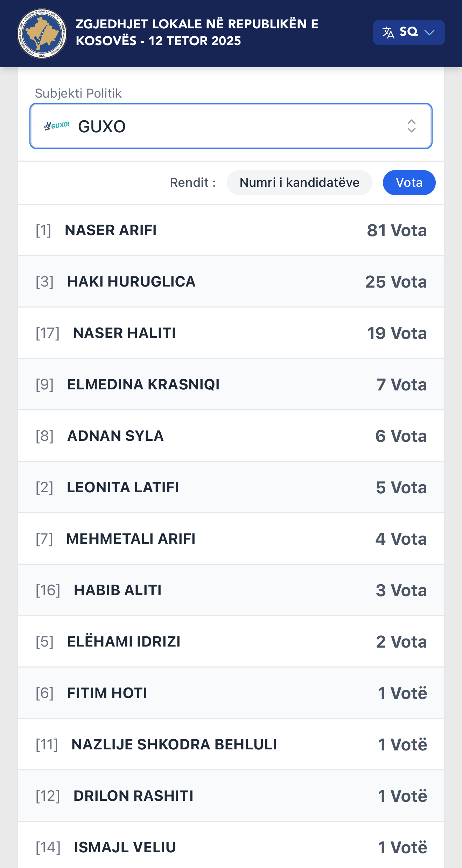The width and height of the screenshot is (462, 868).
Task: Click Mehmetali Arifi's entry
Action: (231, 539)
